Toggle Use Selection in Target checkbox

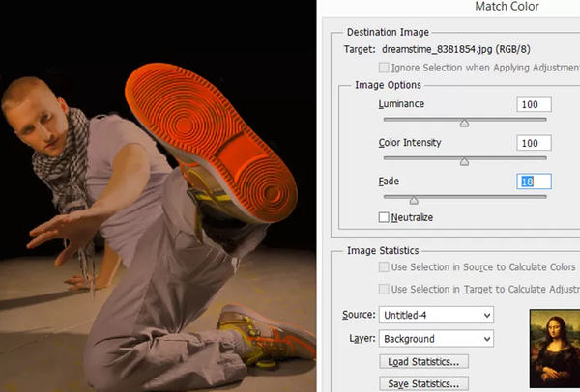coord(384,289)
